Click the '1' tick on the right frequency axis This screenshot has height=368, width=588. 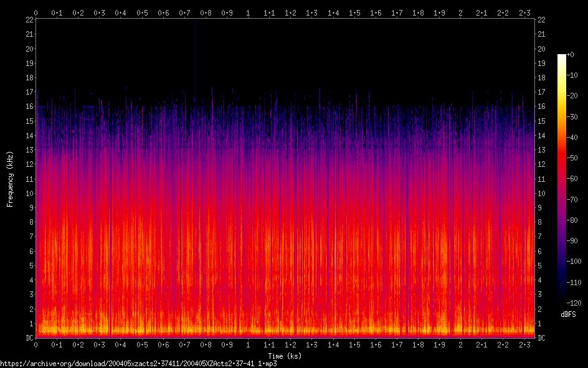[539, 323]
